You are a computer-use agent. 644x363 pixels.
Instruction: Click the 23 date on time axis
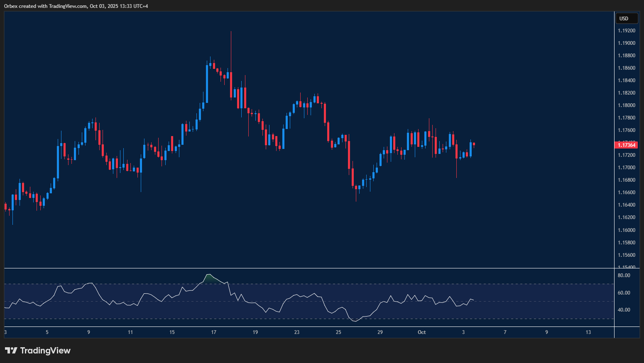(x=297, y=332)
